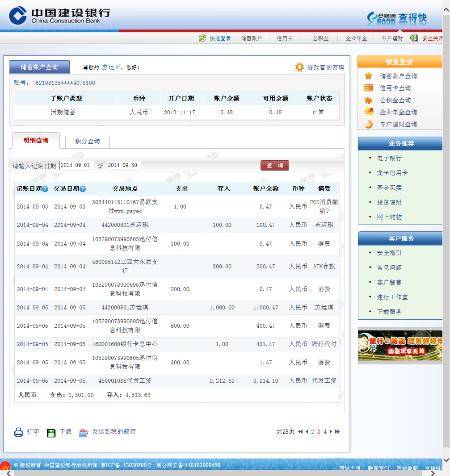Click the credit card icon beside 信用卡查询
Viewport: 450px width, 476px height.
point(368,88)
